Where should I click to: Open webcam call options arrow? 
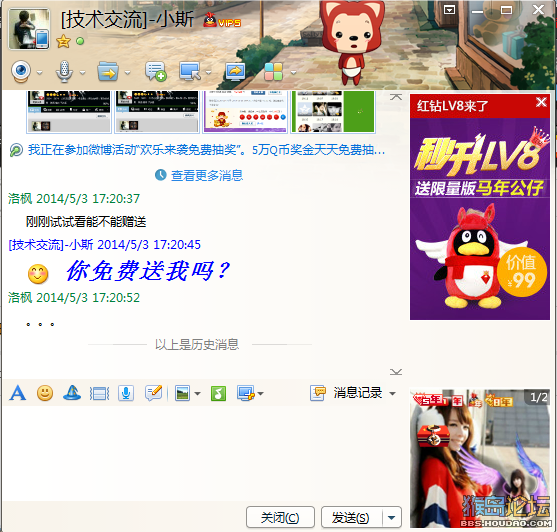tap(39, 72)
